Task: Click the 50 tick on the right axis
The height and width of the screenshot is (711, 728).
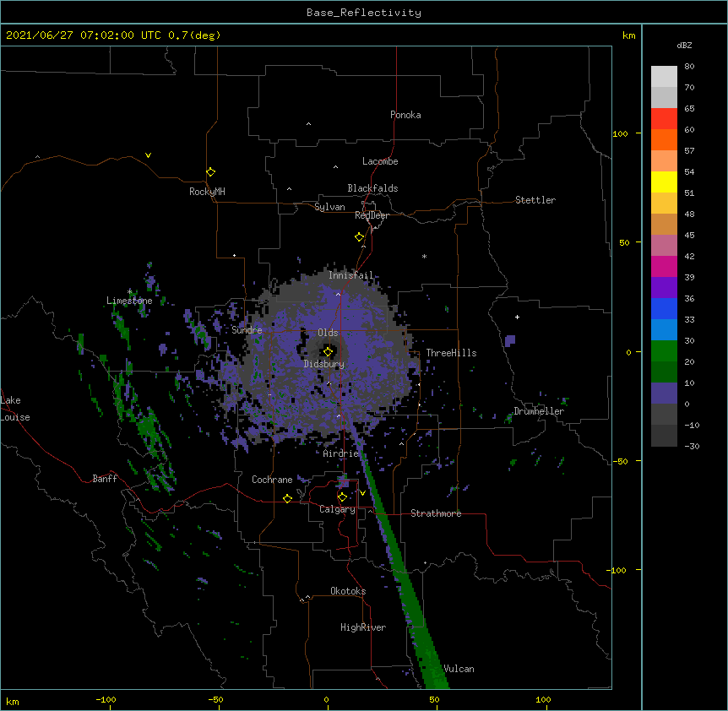Action: [624, 242]
